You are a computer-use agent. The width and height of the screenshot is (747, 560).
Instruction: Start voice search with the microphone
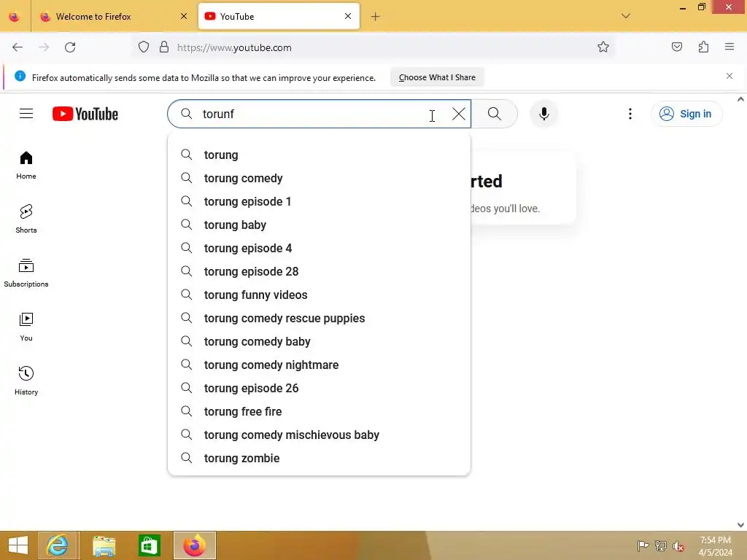point(543,114)
